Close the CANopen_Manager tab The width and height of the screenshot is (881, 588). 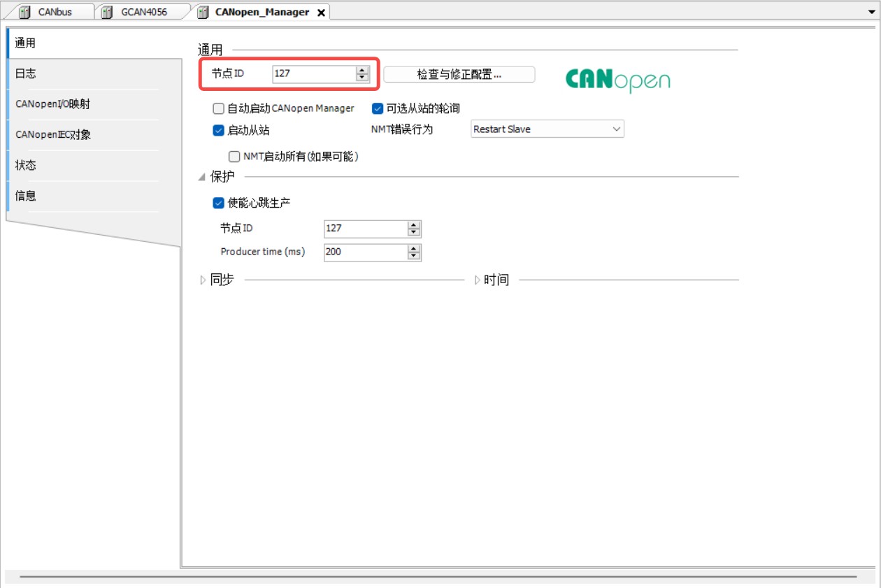(x=321, y=13)
